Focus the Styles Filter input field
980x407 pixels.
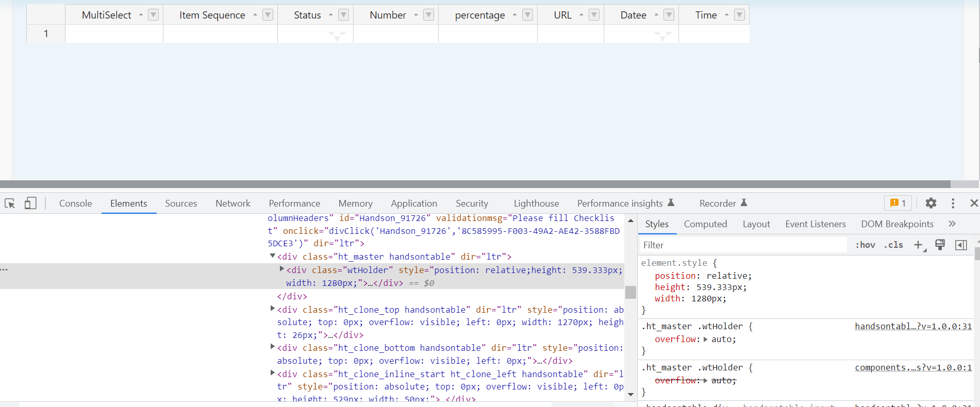743,245
